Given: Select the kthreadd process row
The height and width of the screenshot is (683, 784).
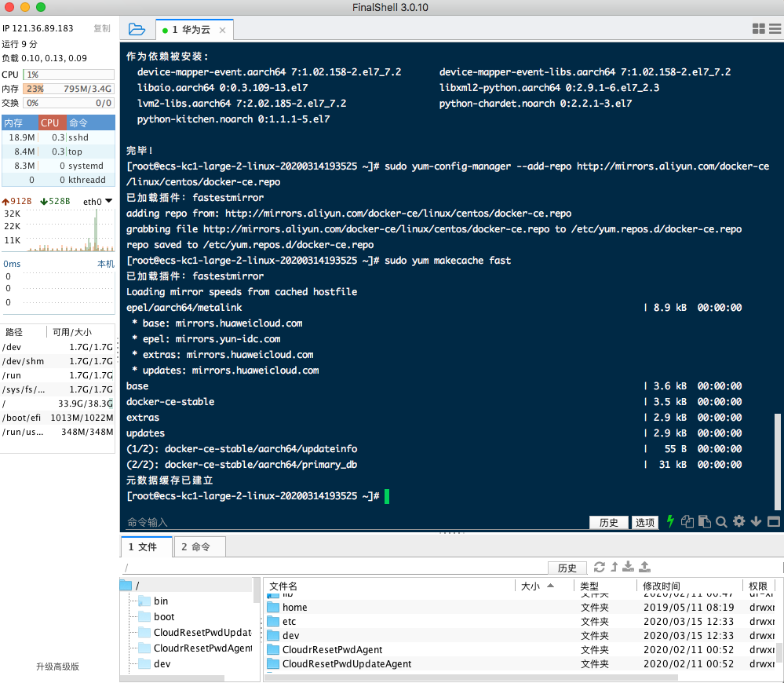Looking at the screenshot, I should coord(59,180).
